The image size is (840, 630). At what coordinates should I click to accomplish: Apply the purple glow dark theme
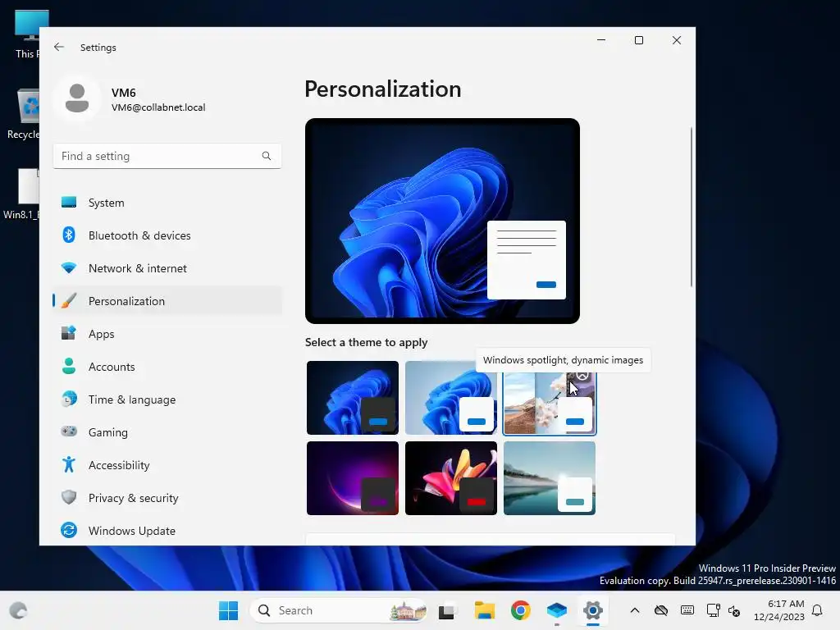tap(353, 478)
